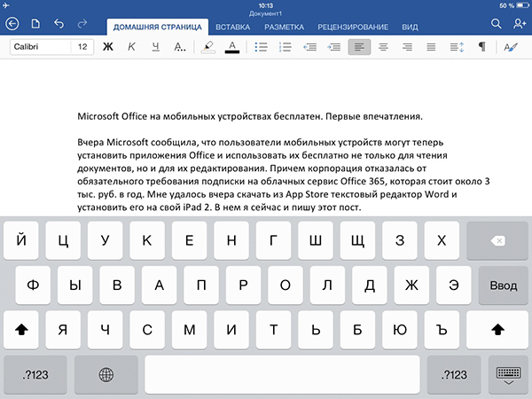
Task: Tap the Ц key
Action: click(63, 240)
